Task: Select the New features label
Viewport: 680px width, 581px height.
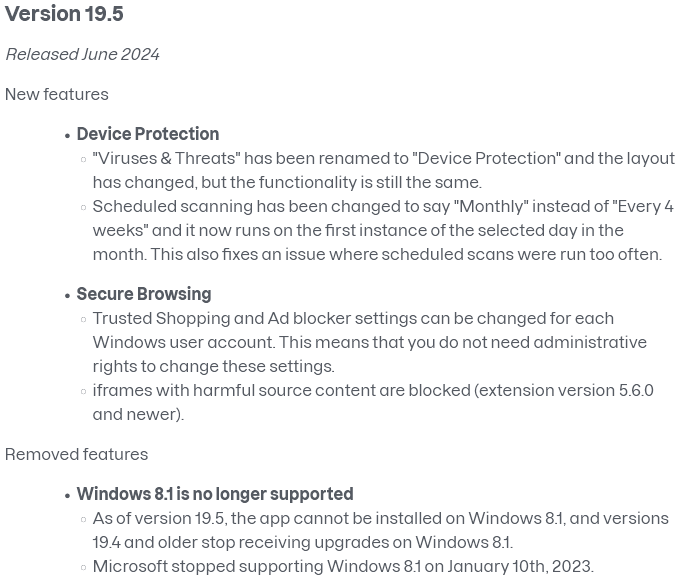Action: (x=57, y=95)
